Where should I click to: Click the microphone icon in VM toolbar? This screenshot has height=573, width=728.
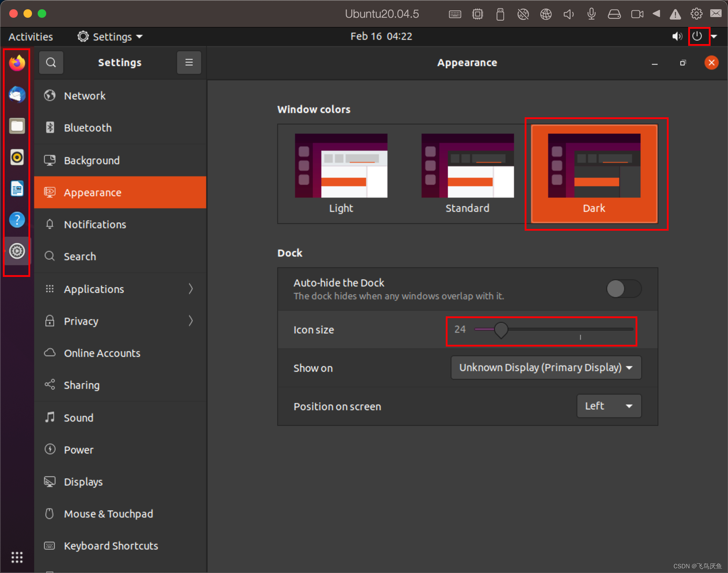tap(591, 14)
